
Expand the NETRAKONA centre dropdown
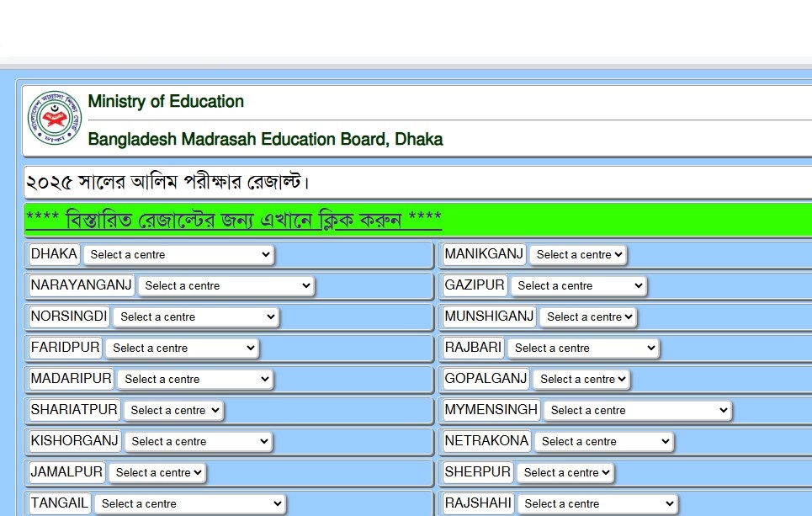click(x=604, y=441)
